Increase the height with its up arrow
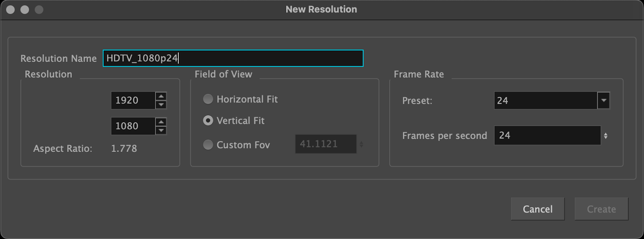The width and height of the screenshot is (644, 239). point(161,122)
